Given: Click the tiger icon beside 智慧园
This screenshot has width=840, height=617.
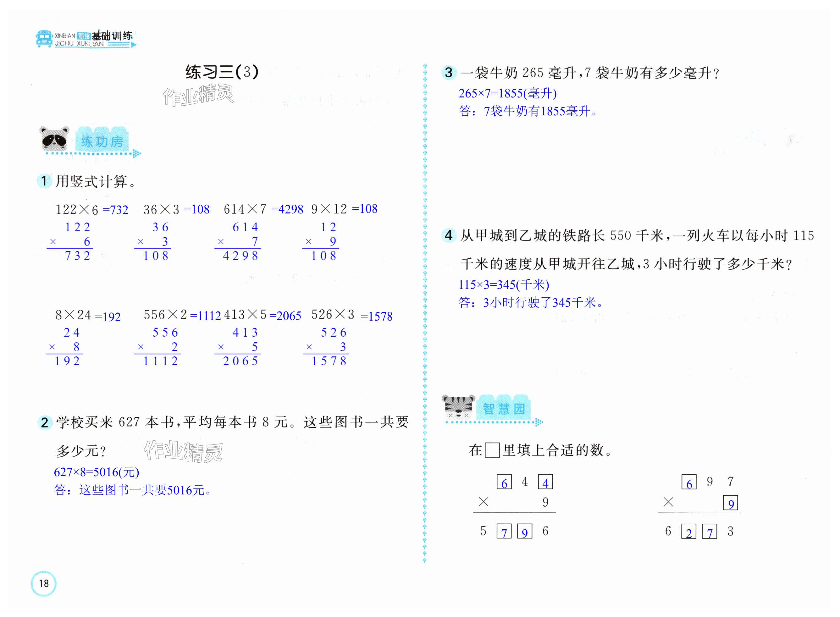Looking at the screenshot, I should [458, 407].
